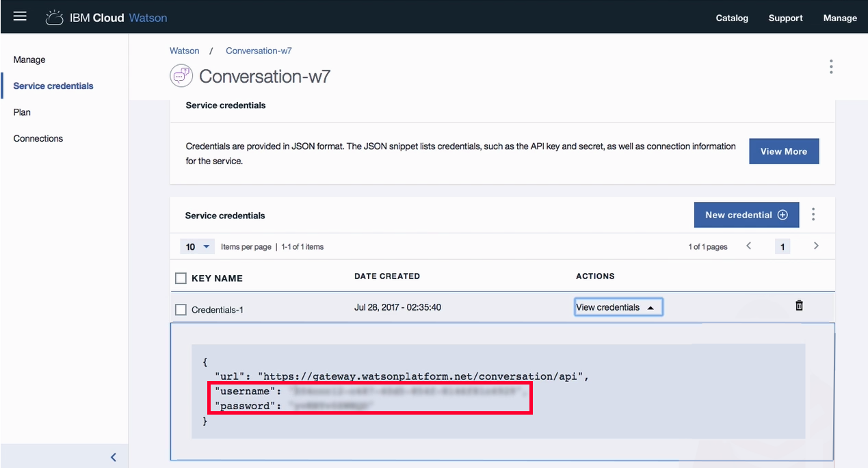The image size is (868, 468).
Task: Click the View More button
Action: 784,151
